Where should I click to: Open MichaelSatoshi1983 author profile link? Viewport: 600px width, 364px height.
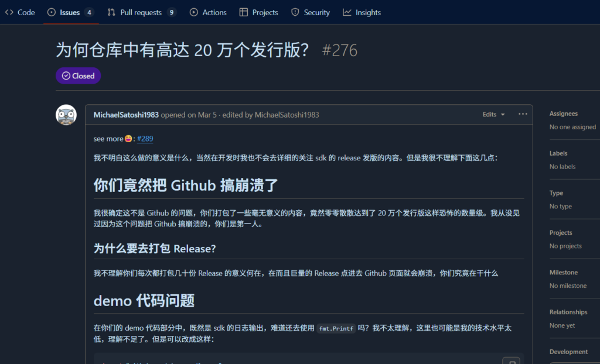click(x=126, y=115)
